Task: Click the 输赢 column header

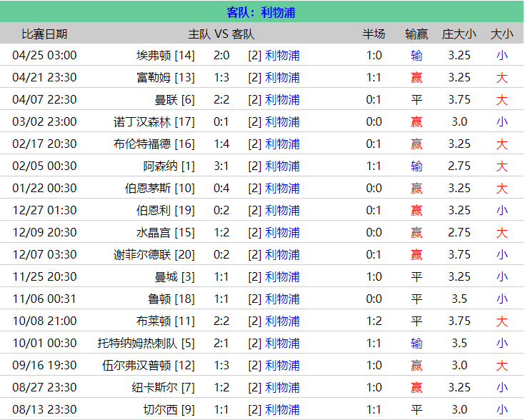Action: point(416,34)
